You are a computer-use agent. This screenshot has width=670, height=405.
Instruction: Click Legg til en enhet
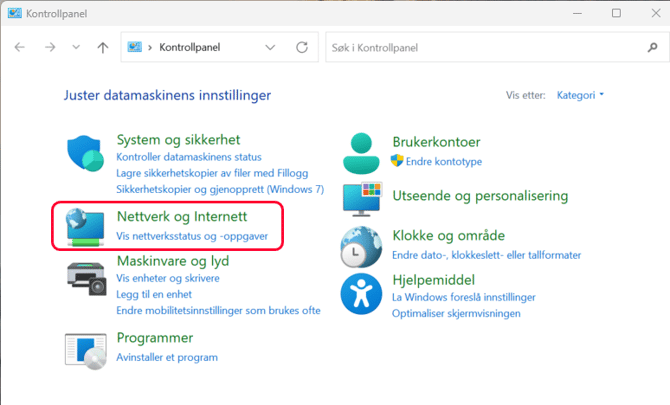coord(154,294)
